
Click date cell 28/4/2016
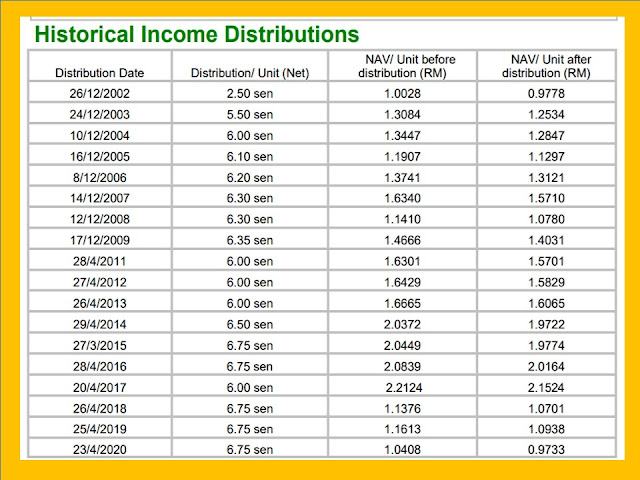(100, 367)
